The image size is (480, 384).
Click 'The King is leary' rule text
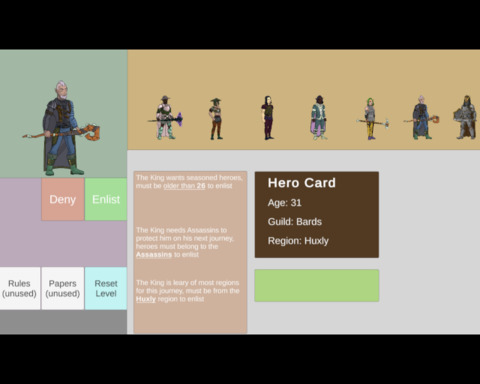click(188, 291)
